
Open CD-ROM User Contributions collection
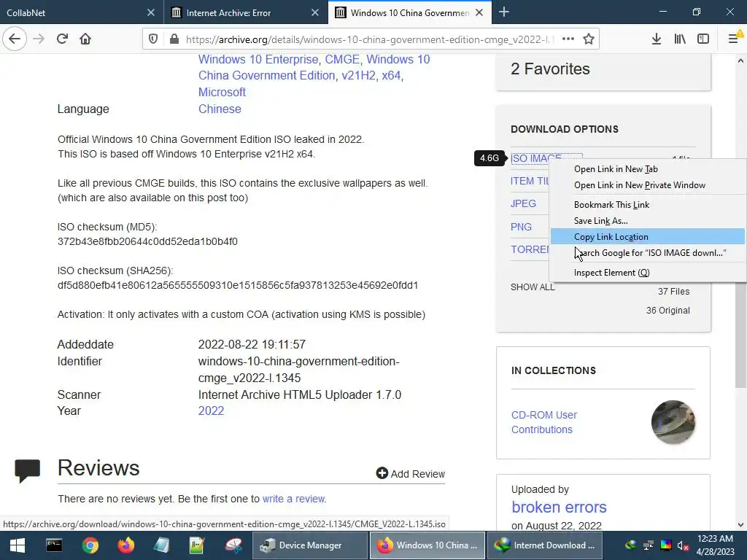[544, 422]
